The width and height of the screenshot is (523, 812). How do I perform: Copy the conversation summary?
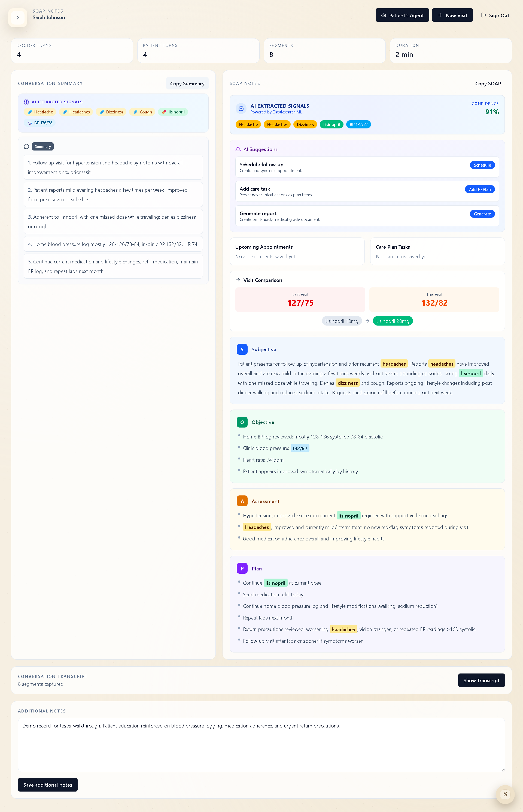(x=187, y=84)
